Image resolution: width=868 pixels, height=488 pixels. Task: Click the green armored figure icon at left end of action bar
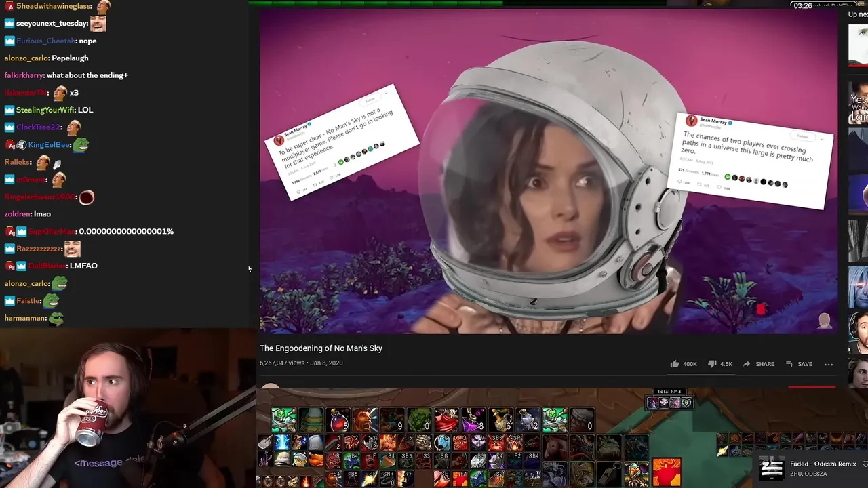coord(284,420)
